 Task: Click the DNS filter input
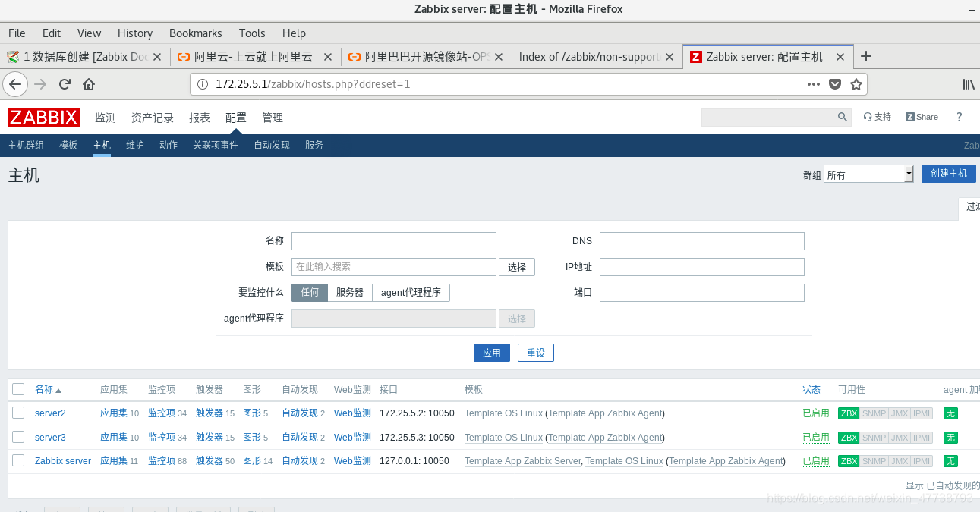point(702,241)
